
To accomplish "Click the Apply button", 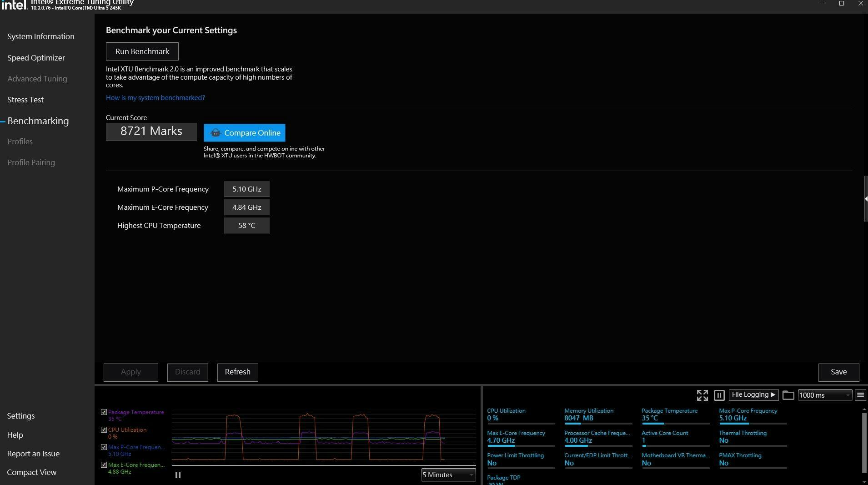I will tap(131, 372).
